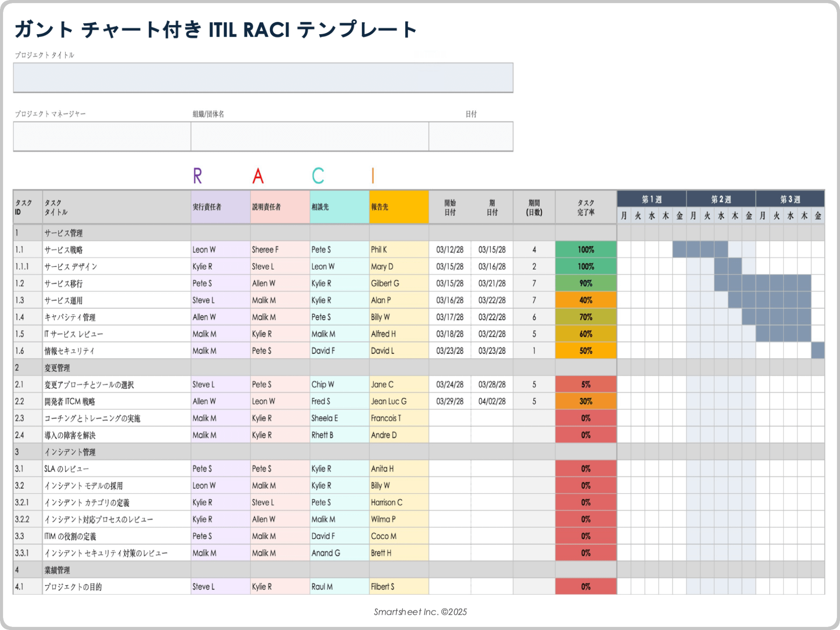The height and width of the screenshot is (630, 840).
Task: Select the 相談先 column header
Action: pyautogui.click(x=339, y=207)
